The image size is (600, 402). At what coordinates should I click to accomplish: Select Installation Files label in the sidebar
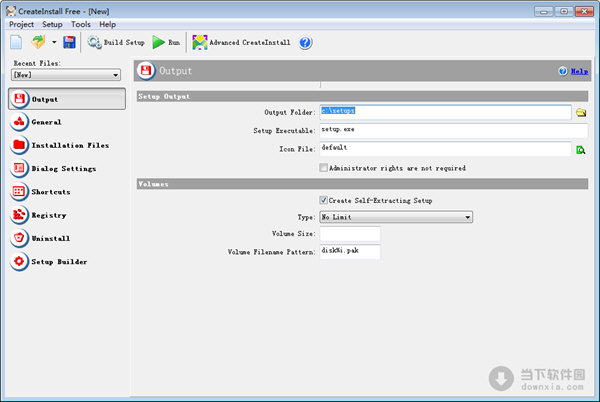pos(70,145)
